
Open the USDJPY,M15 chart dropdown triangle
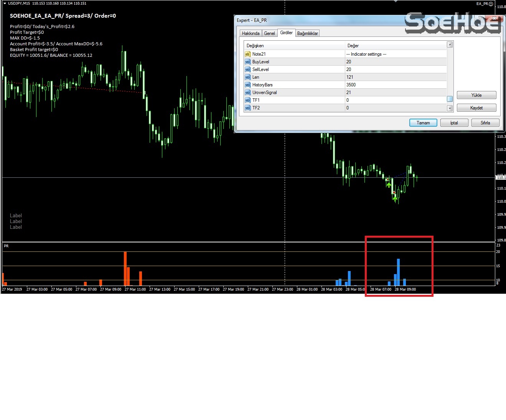(5, 3)
